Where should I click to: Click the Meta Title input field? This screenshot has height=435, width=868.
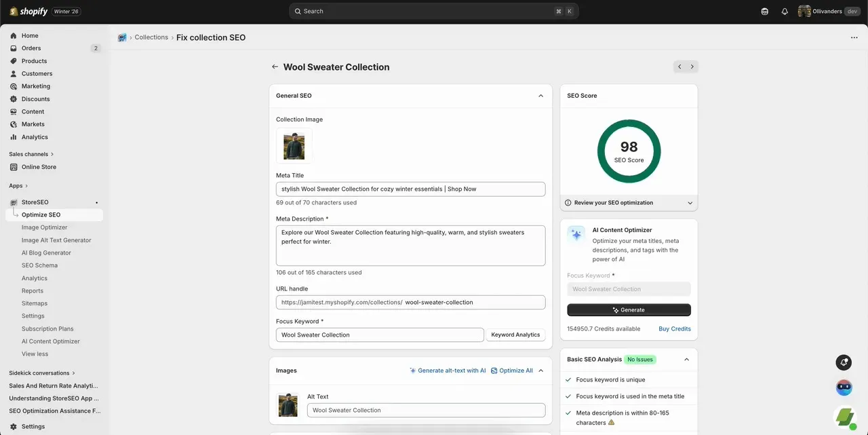(x=410, y=189)
